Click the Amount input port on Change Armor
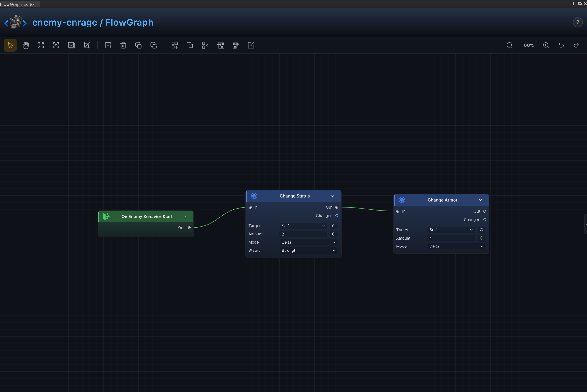Screen dimensions: 587x392 481,238
